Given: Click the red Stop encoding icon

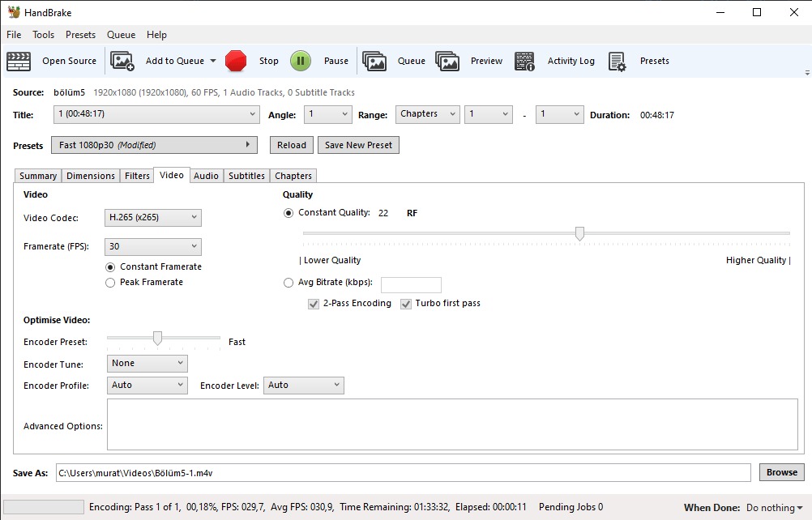Looking at the screenshot, I should pos(236,61).
